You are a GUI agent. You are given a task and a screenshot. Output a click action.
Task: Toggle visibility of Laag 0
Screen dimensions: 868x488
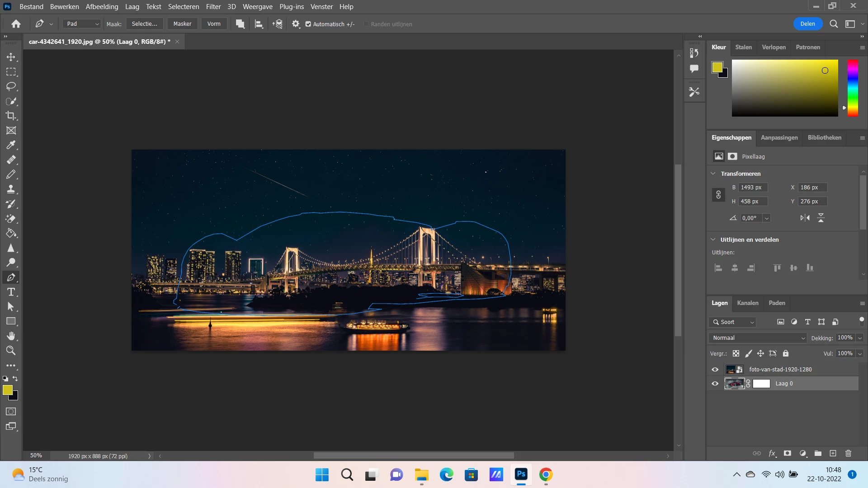715,384
